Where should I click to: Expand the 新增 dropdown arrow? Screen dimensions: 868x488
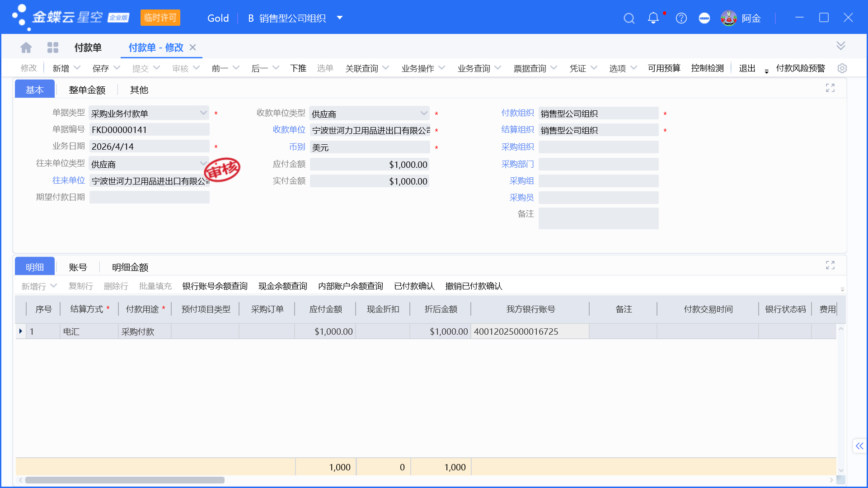pyautogui.click(x=77, y=68)
